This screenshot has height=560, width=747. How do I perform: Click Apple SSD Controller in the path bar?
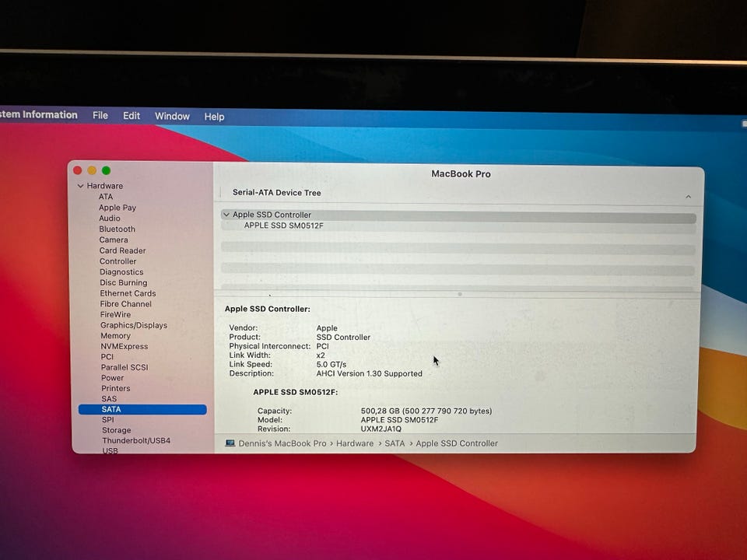coord(457,443)
